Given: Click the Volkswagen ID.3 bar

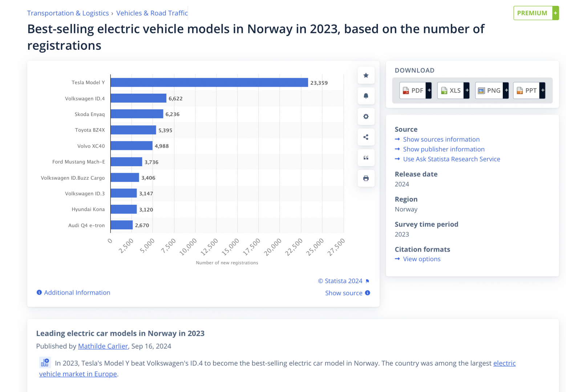Looking at the screenshot, I should [x=124, y=193].
